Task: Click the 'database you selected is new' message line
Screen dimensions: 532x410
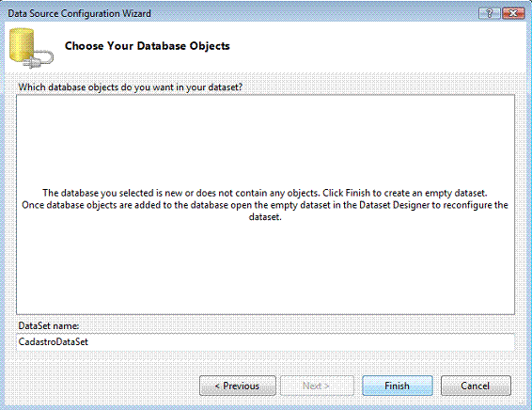Action: pos(265,193)
